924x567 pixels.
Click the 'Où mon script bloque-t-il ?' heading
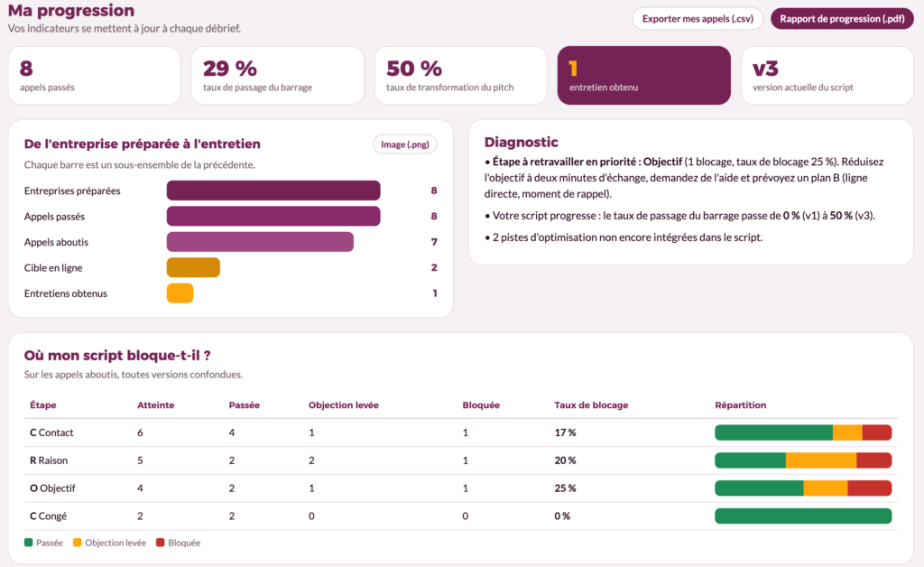pos(117,356)
